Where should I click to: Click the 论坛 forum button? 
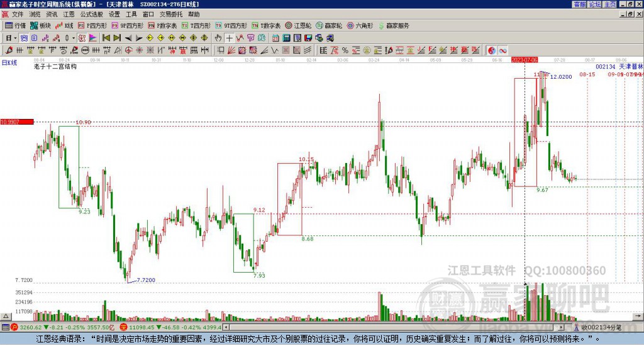click(x=594, y=4)
